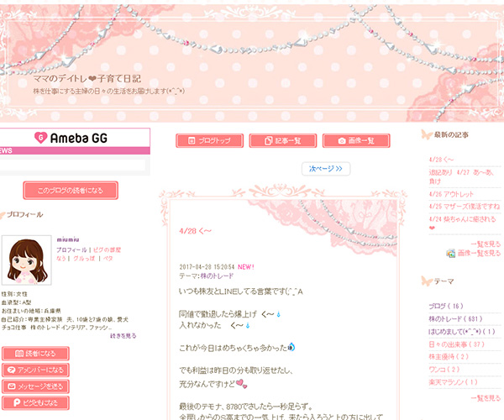Click the speech icon on アメンバーになる
This screenshot has height=420, width=504.
(x=13, y=370)
